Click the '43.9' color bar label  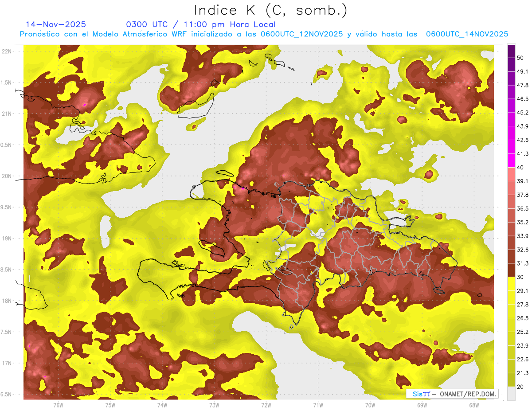click(x=522, y=126)
